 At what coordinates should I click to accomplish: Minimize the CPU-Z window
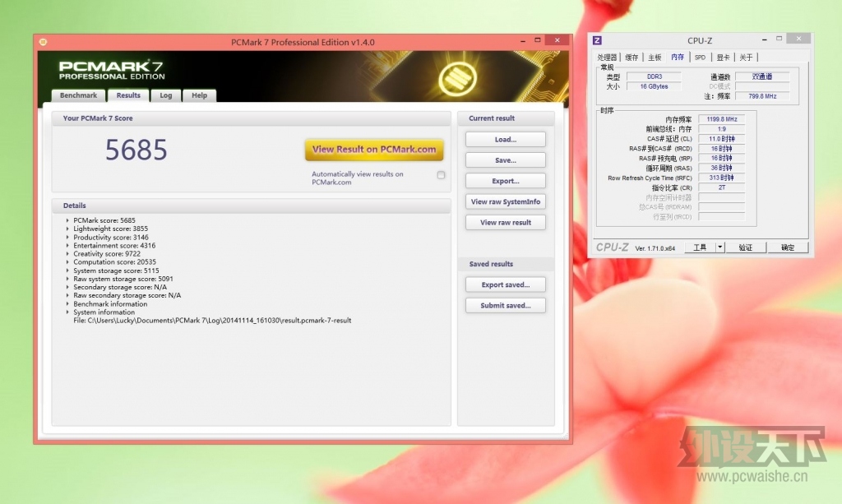764,39
